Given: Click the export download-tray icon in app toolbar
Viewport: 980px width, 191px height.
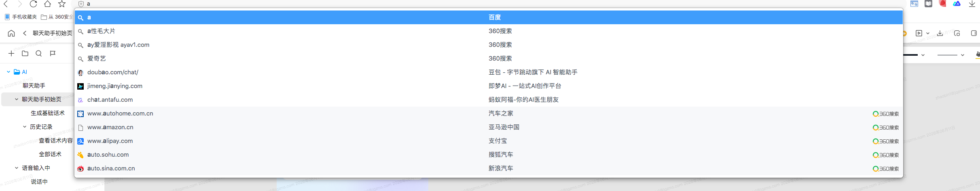Looking at the screenshot, I should pyautogui.click(x=940, y=33).
